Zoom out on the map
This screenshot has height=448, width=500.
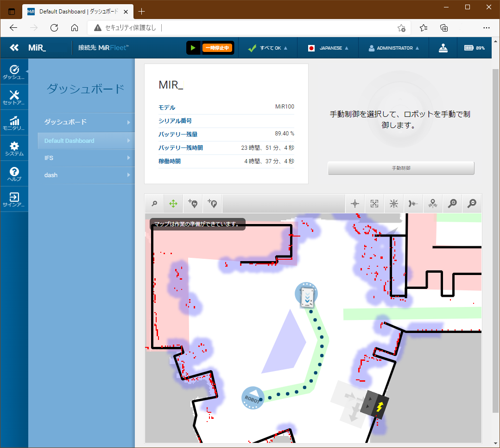pyautogui.click(x=472, y=203)
